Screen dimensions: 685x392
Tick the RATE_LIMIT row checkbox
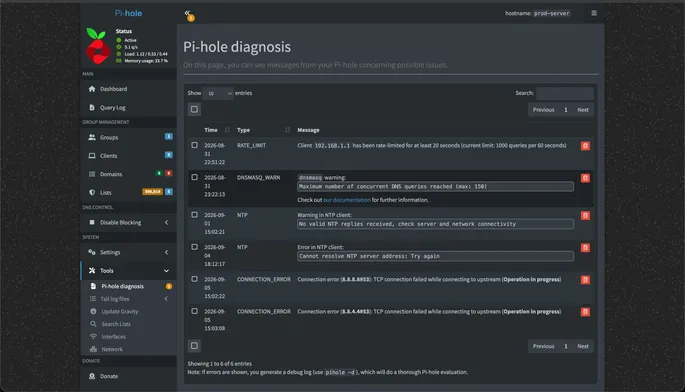(194, 145)
